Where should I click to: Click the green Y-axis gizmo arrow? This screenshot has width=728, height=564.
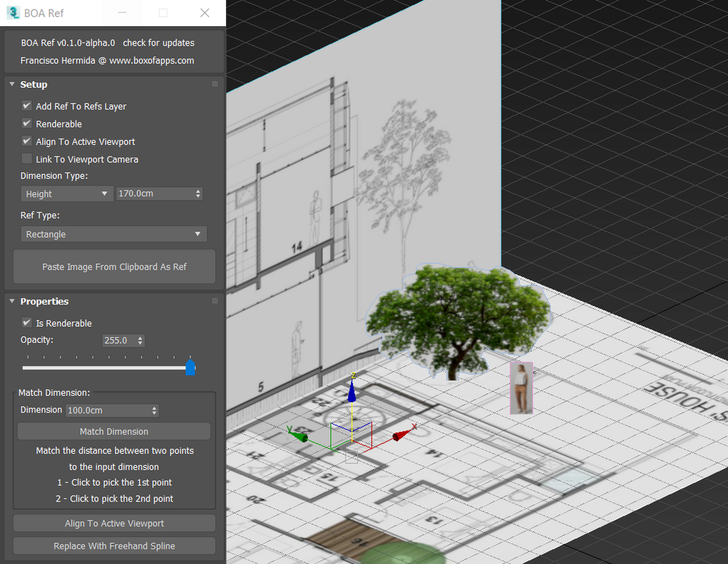298,434
